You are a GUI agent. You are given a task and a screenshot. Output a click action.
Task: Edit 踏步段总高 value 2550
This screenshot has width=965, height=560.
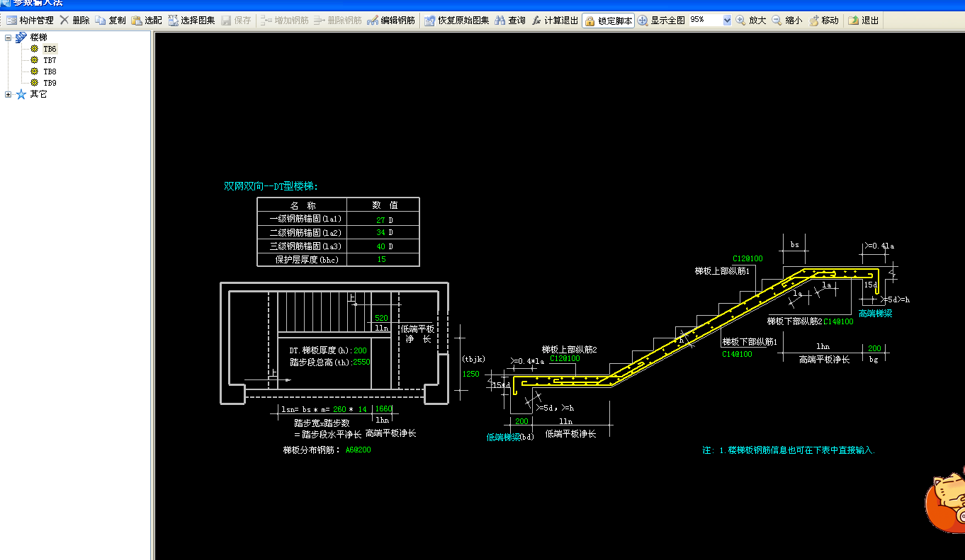[x=361, y=362]
